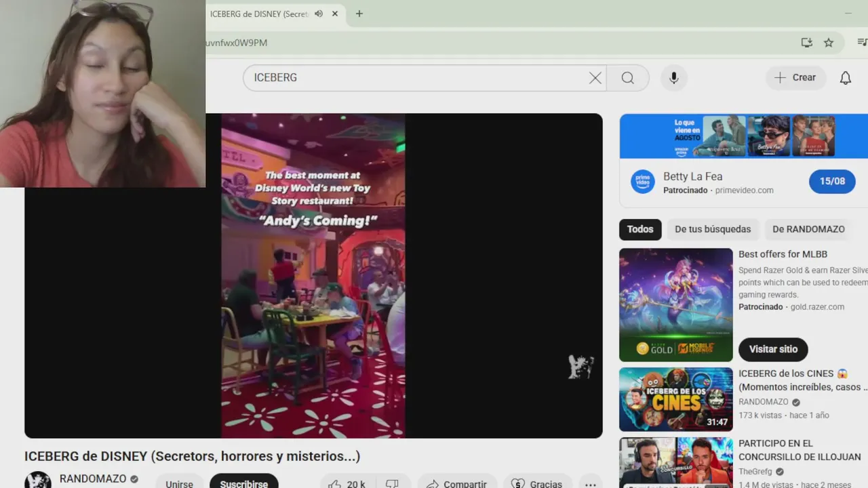Select the De tus búsquedas chip
Viewport: 868px width, 488px height.
tap(713, 229)
